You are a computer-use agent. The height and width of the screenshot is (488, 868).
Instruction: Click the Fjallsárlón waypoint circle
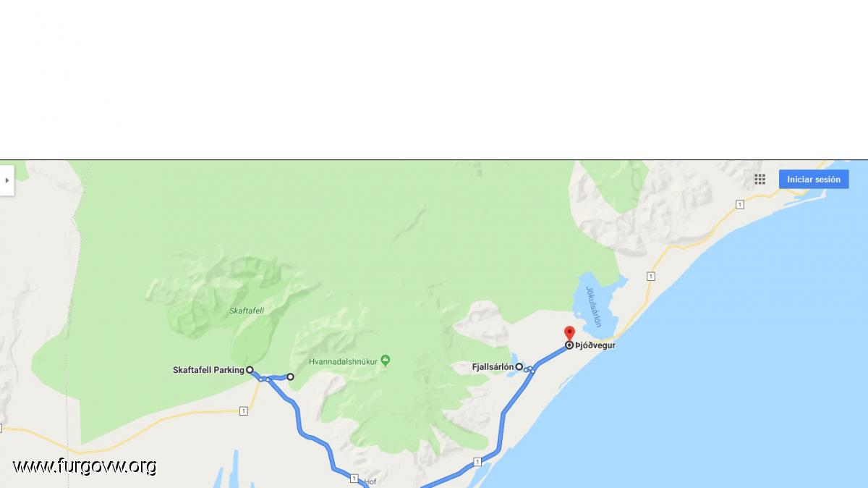519,366
